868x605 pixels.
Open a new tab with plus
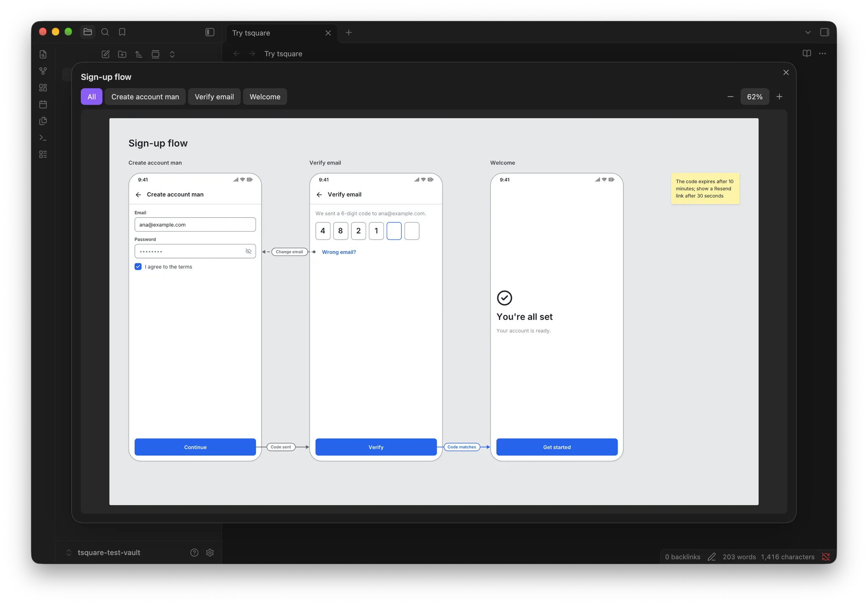[348, 33]
